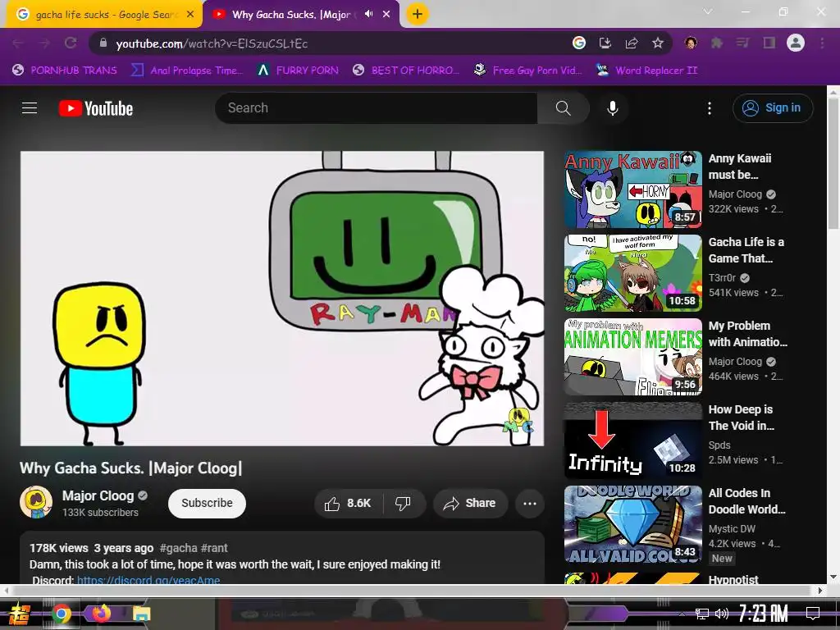Close the Why Gacha Sucks tab
This screenshot has width=840, height=630.
(x=386, y=15)
